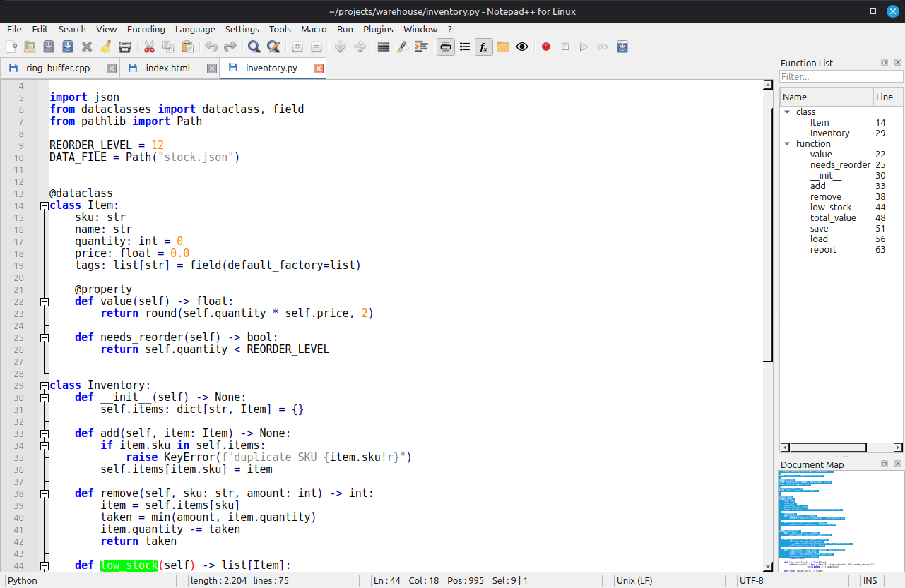Fold class Item at line 14
Screen dimensions: 905x588
tap(45, 205)
